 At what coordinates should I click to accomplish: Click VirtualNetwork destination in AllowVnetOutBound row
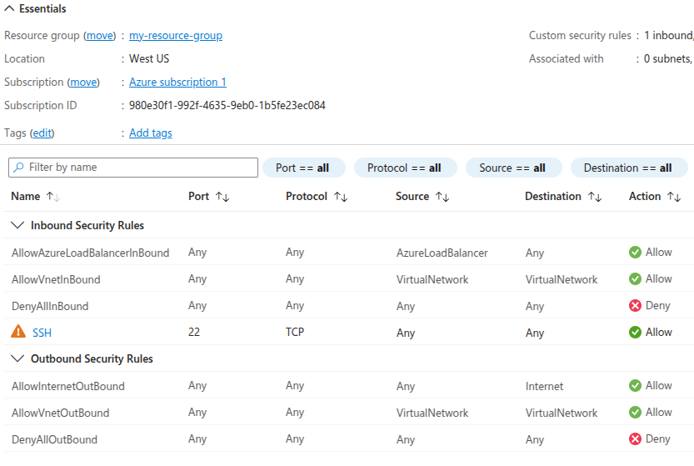tap(561, 413)
